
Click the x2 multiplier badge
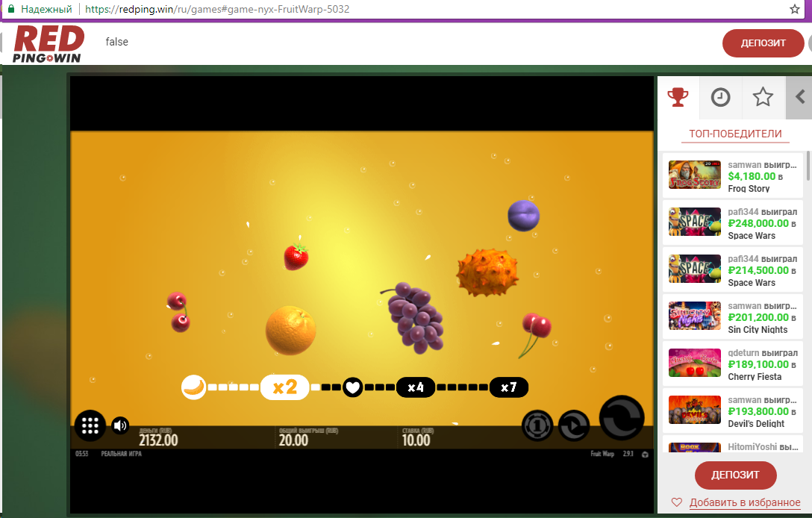click(285, 387)
